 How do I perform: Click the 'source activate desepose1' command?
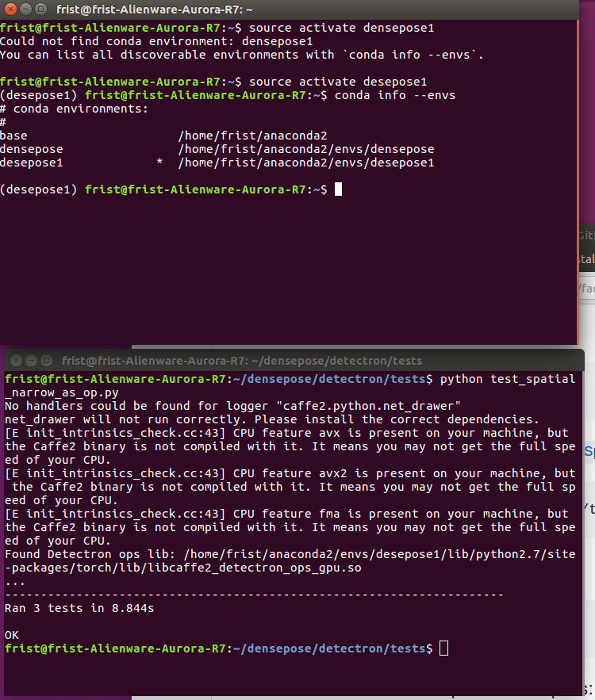coord(338,82)
